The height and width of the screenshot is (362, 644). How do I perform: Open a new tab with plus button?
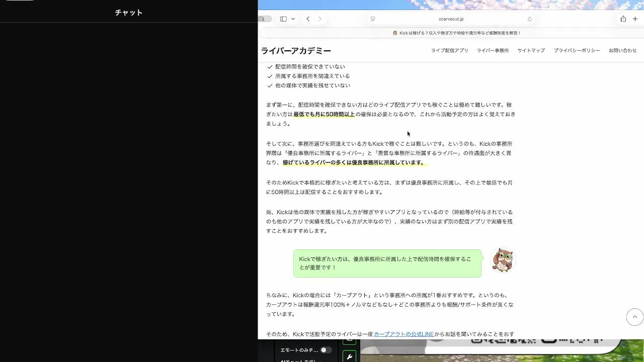pos(635,19)
